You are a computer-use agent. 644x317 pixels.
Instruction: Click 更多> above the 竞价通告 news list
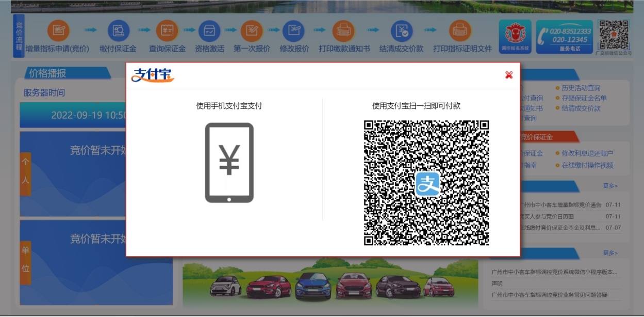click(x=610, y=186)
